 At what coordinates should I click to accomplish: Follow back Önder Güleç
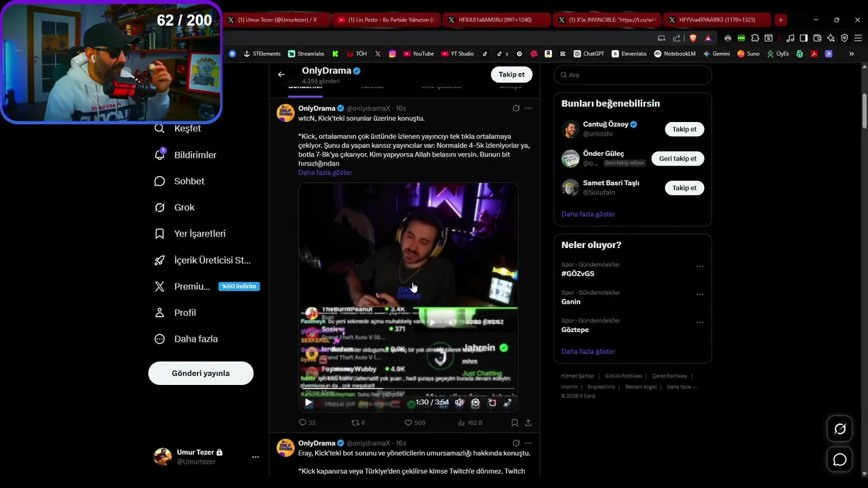[677, 159]
